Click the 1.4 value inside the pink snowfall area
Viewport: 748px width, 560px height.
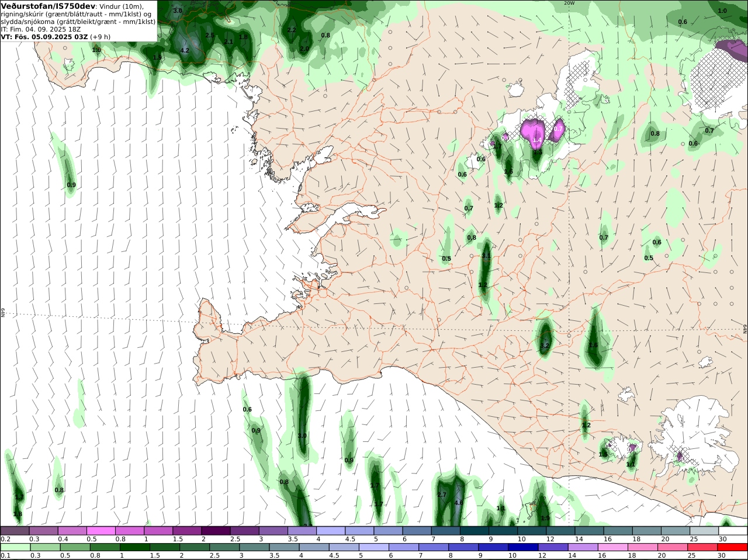point(537,140)
